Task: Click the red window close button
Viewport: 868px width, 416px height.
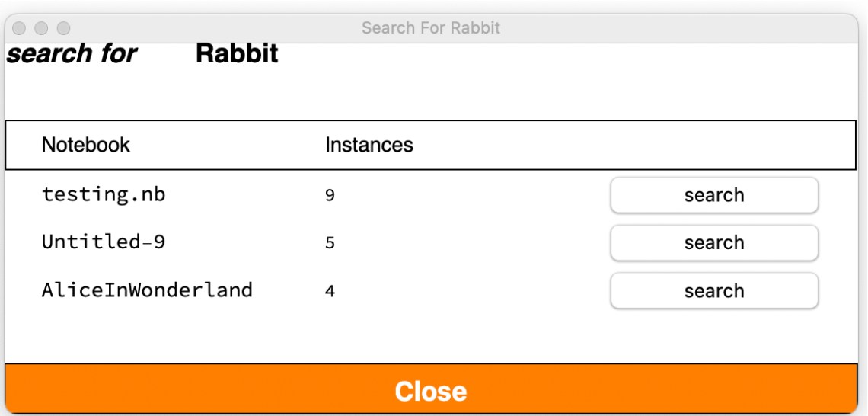Action: pyautogui.click(x=21, y=28)
